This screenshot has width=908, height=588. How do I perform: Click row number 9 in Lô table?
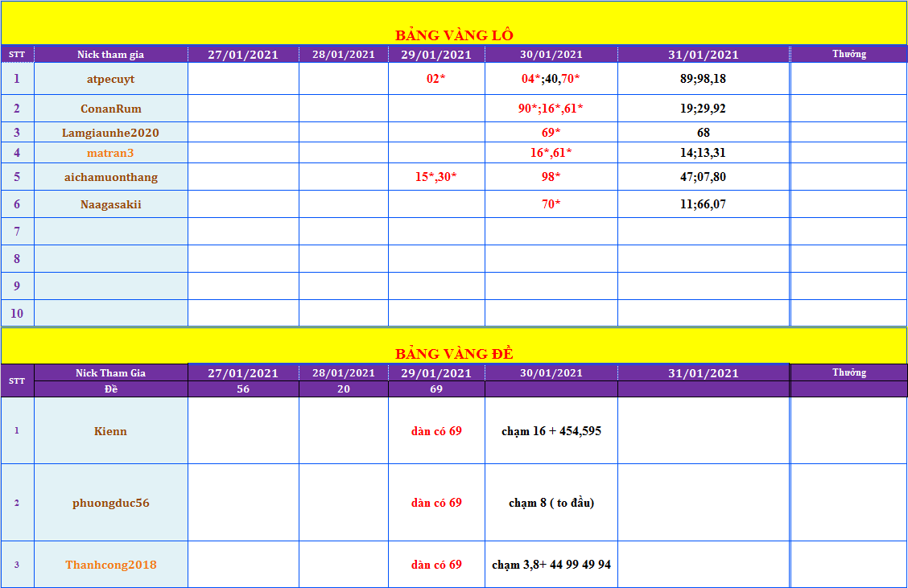[x=17, y=286]
